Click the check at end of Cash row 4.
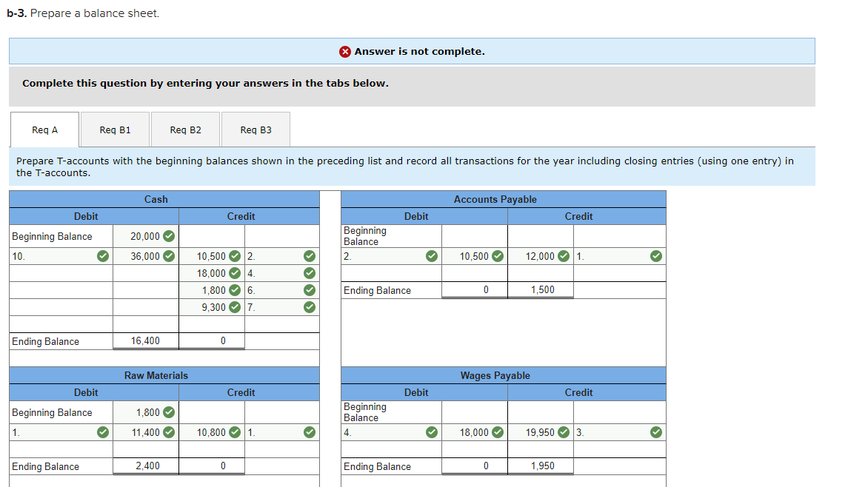 (x=310, y=273)
